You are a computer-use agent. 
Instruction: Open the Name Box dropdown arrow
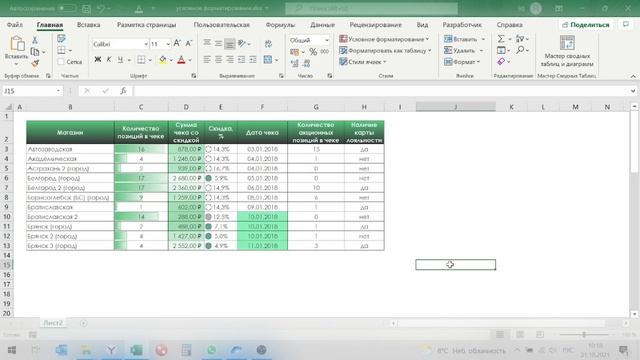point(58,91)
